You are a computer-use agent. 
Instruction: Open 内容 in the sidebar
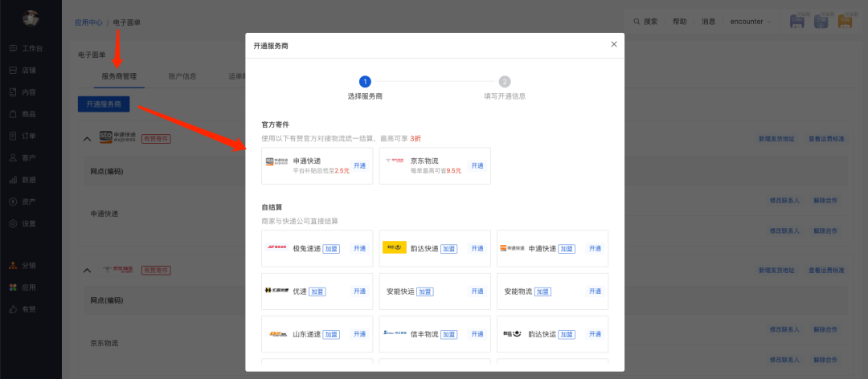click(23, 92)
